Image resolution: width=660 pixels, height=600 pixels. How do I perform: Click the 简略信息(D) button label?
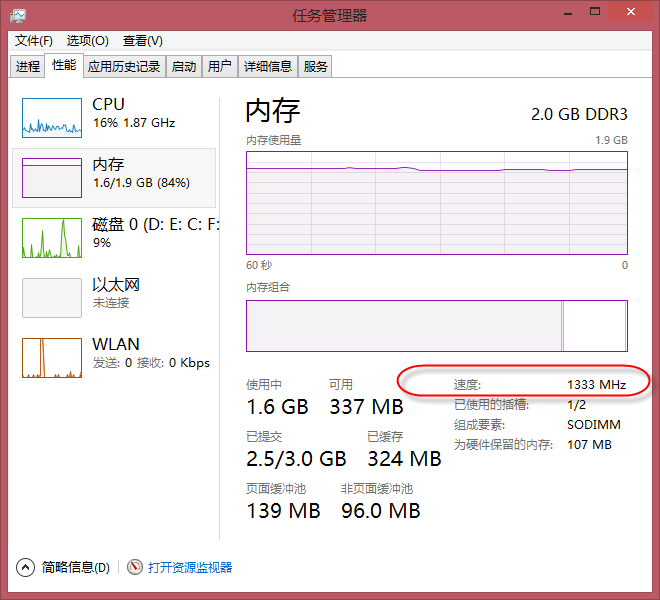(76, 567)
